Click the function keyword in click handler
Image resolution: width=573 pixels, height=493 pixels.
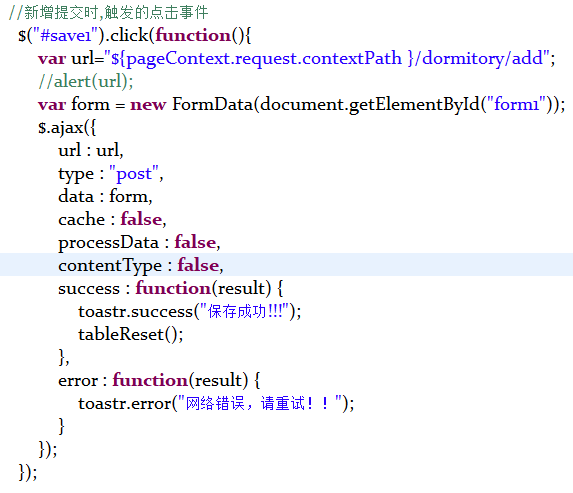coord(193,35)
